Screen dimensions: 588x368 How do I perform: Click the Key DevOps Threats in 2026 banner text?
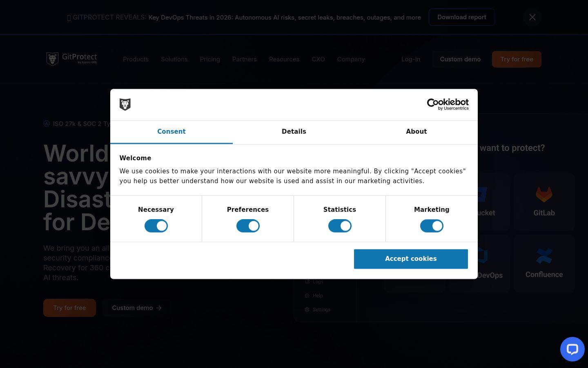[x=285, y=18]
